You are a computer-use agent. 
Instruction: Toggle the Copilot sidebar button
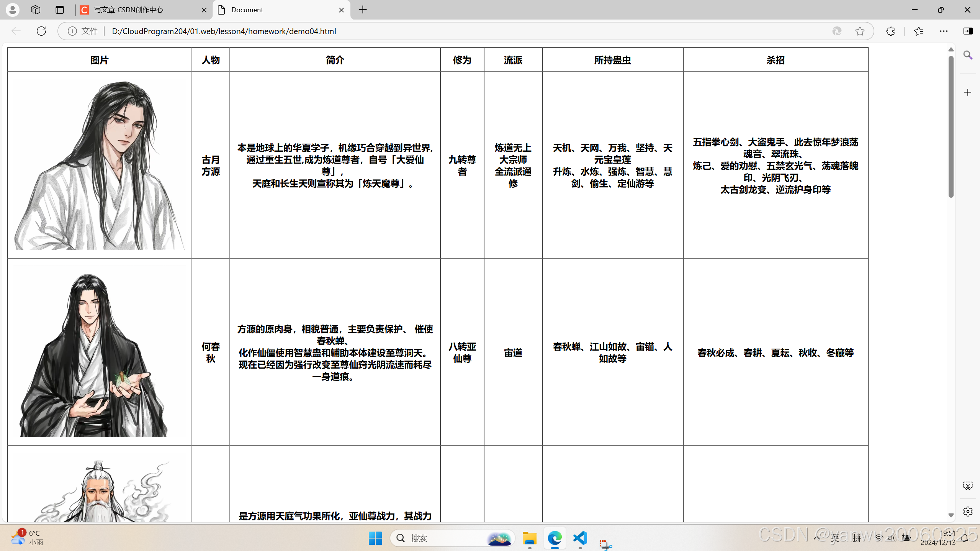click(x=968, y=31)
